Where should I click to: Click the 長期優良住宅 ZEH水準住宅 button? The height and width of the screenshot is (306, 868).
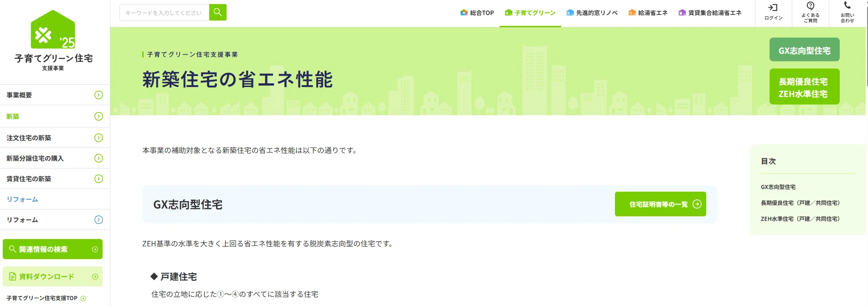805,87
